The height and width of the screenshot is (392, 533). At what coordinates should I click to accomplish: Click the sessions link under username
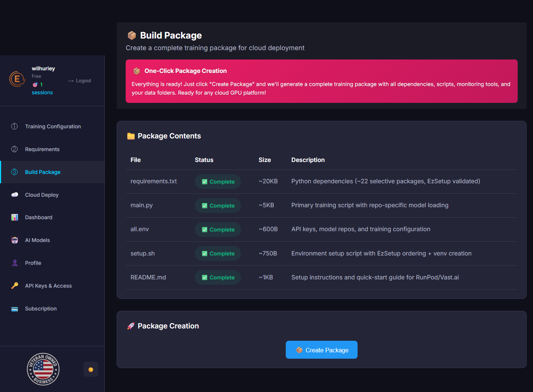(42, 92)
